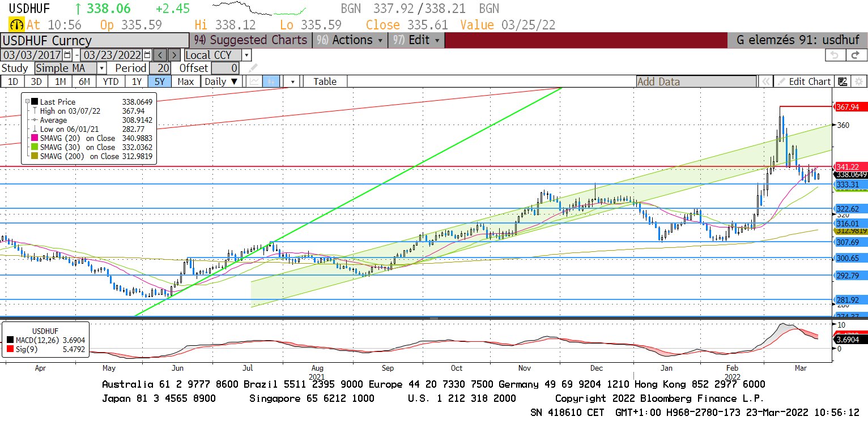Screen dimensions: 868x429
Task: Open Suggested Charts
Action: [250, 40]
